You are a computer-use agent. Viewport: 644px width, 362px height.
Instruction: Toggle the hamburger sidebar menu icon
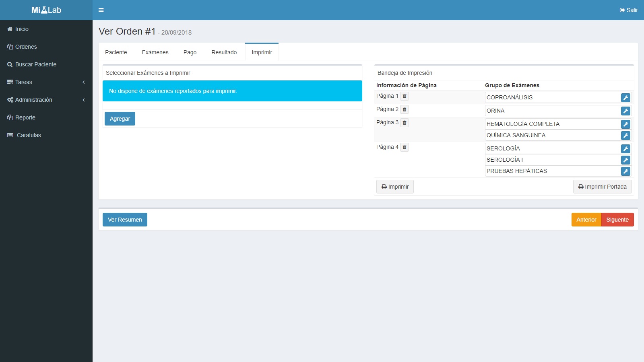point(101,10)
